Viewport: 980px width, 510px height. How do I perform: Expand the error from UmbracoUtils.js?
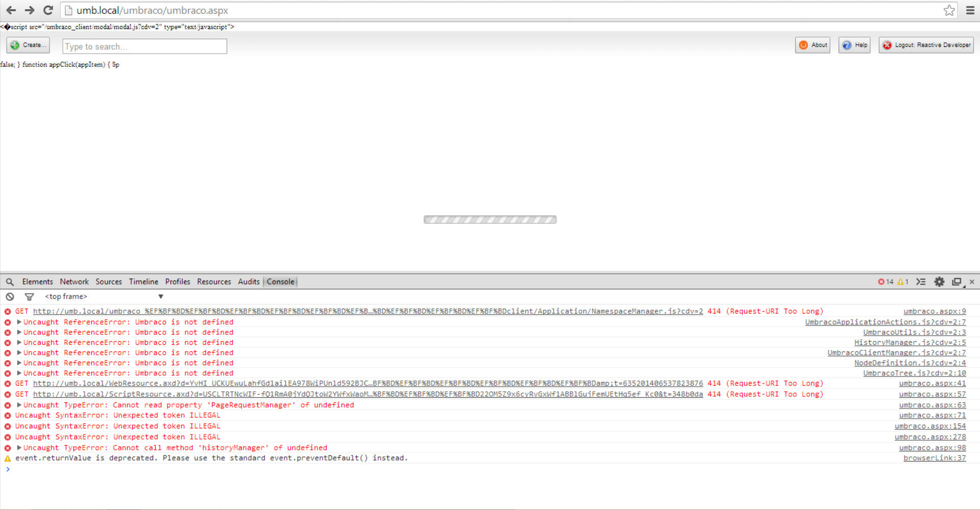[x=19, y=332]
